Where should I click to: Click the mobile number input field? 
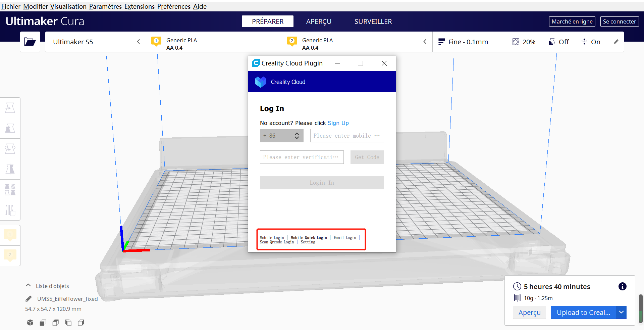pos(347,136)
